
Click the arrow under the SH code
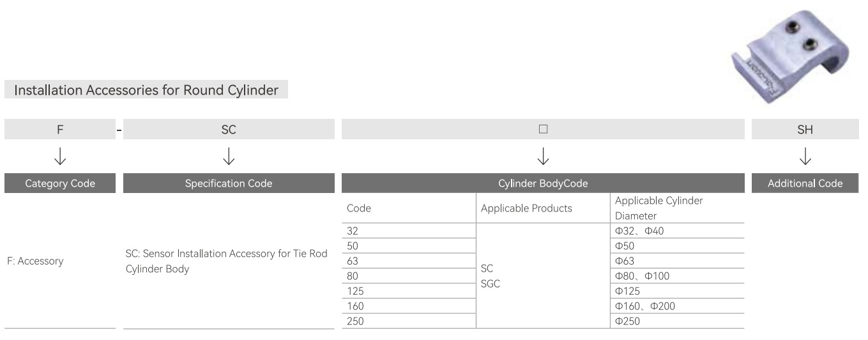tap(805, 155)
